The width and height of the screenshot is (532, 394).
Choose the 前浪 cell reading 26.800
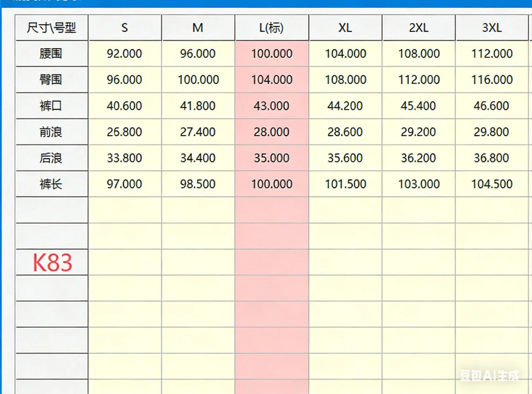(x=125, y=132)
